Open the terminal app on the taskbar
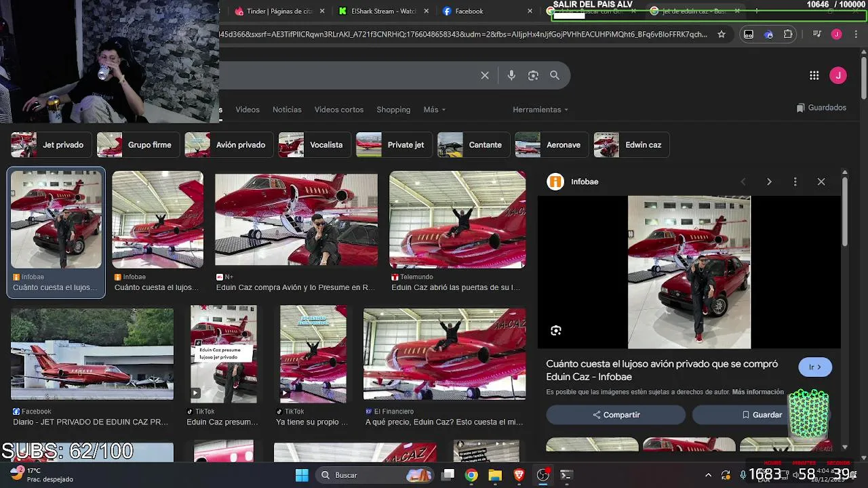This screenshot has height=488, width=868. (566, 475)
